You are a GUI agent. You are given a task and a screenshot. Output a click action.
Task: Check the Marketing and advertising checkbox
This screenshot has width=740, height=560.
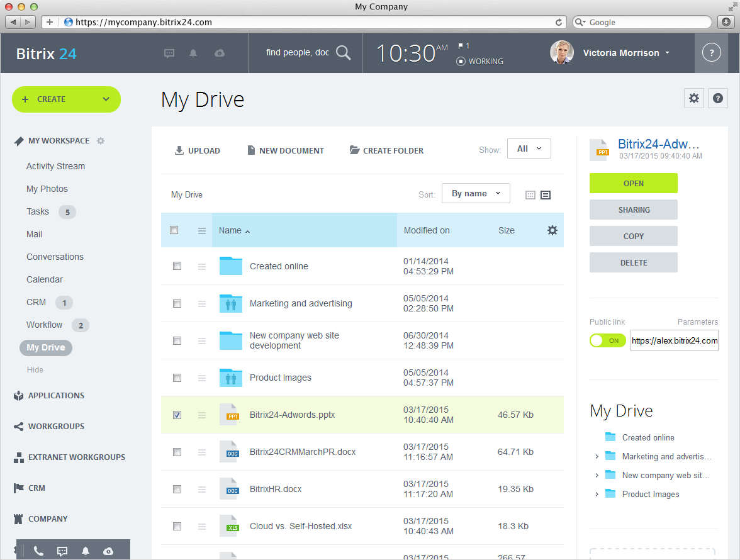pyautogui.click(x=177, y=303)
